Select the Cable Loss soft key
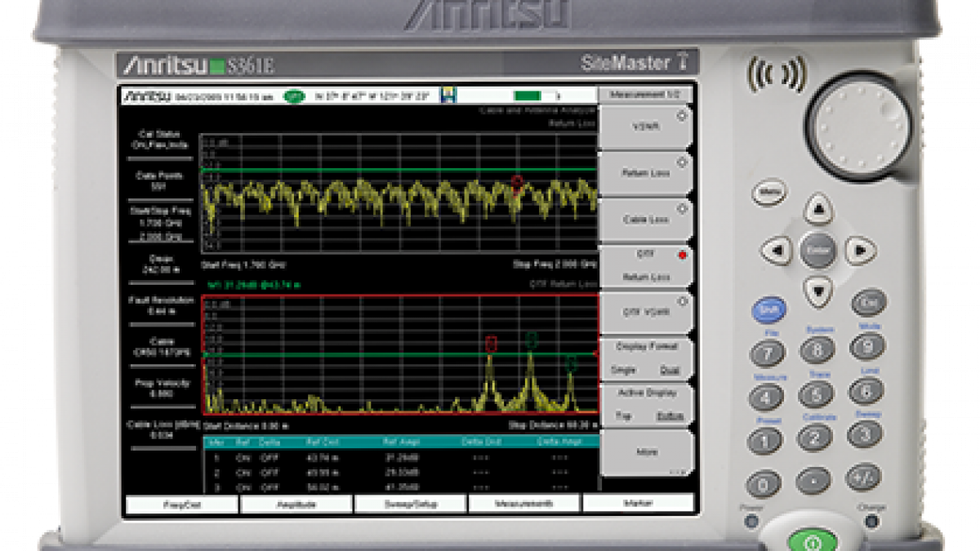This screenshot has width=980, height=551. click(647, 220)
